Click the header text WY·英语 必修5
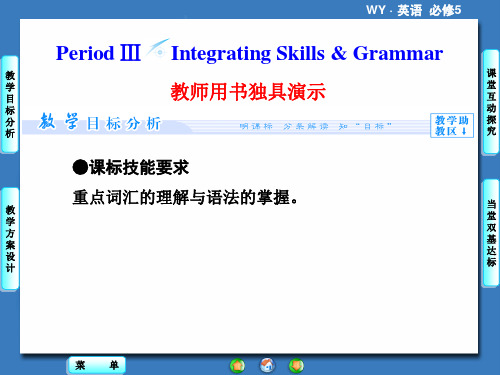Screen dimensions: 500x375 click(x=413, y=10)
